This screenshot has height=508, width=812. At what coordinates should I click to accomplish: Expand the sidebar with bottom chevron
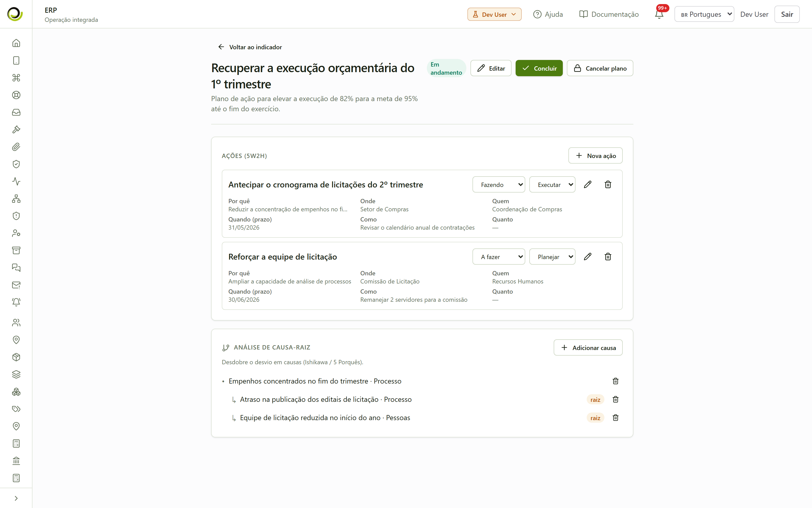click(16, 498)
